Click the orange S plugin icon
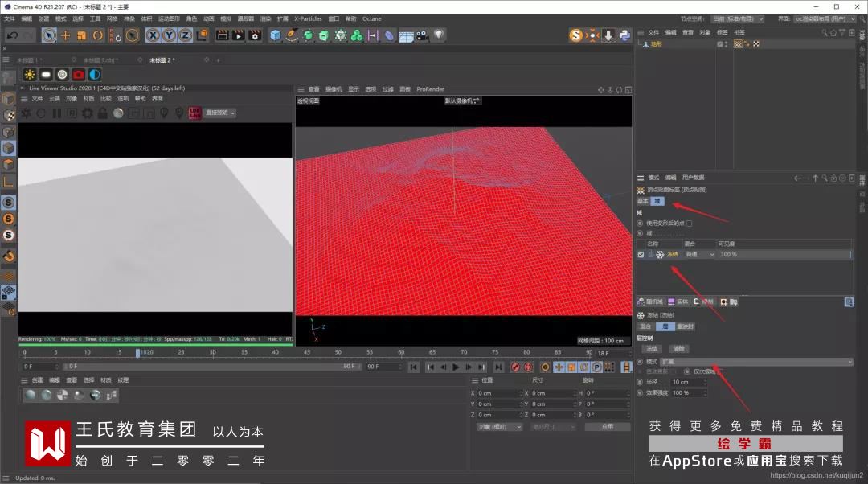 click(575, 35)
